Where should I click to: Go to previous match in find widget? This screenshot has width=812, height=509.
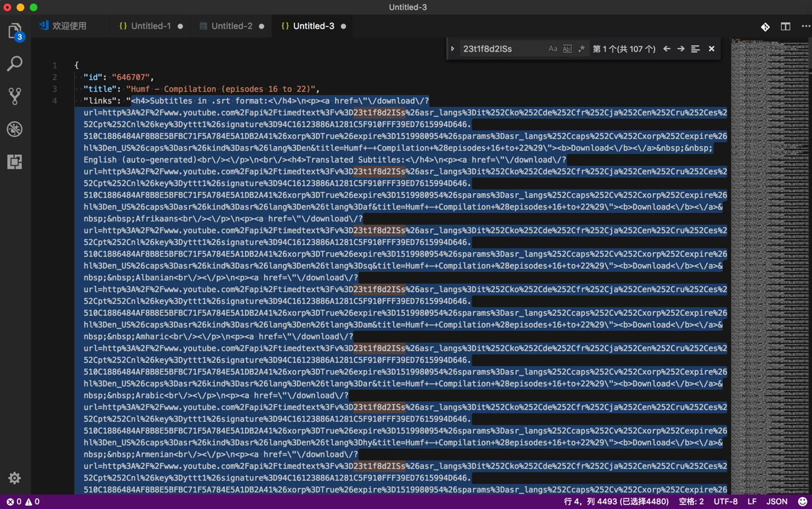pos(667,49)
